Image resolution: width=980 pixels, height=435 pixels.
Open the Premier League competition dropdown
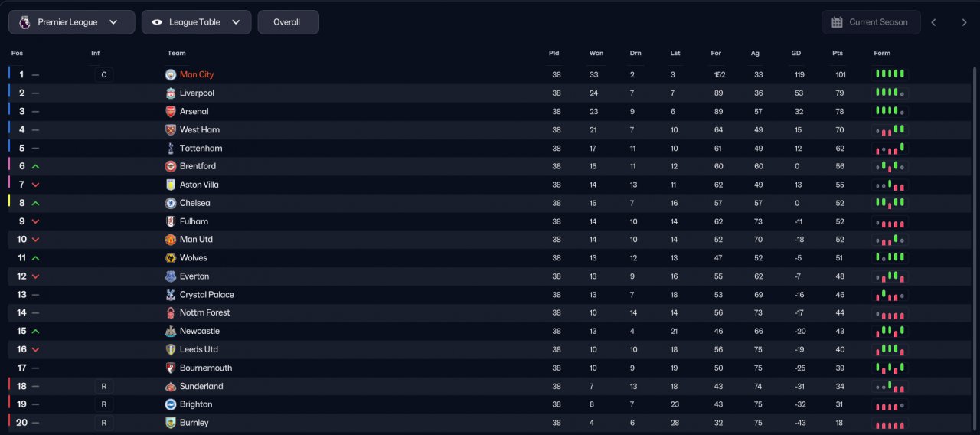[72, 22]
